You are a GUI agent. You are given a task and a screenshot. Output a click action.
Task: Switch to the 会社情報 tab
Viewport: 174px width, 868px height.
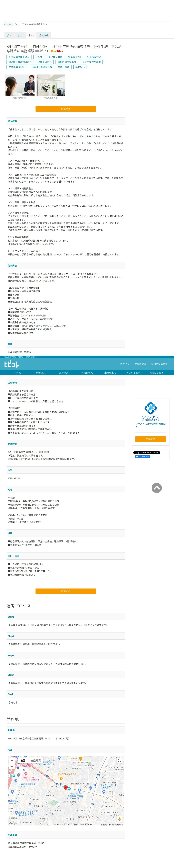tap(44, 35)
